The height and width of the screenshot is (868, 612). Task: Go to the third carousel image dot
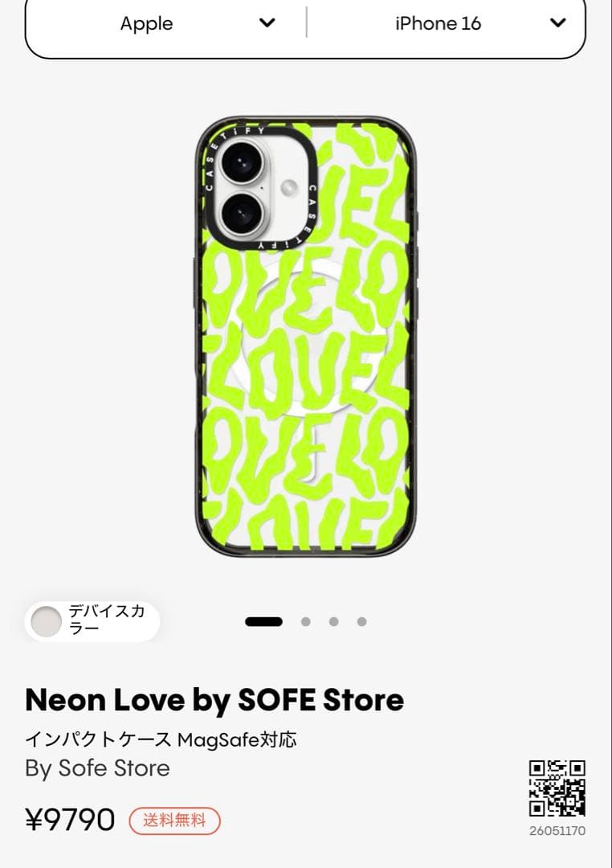point(333,621)
